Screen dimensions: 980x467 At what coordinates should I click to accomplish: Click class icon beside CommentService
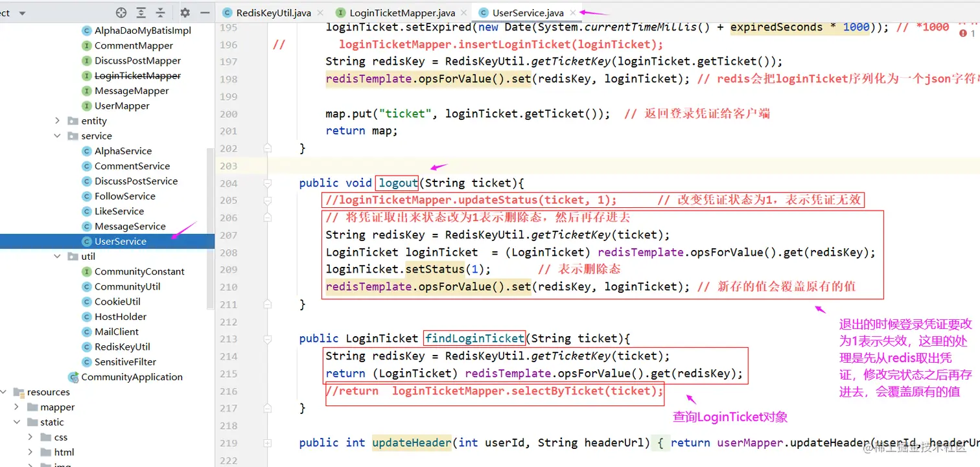tap(87, 166)
